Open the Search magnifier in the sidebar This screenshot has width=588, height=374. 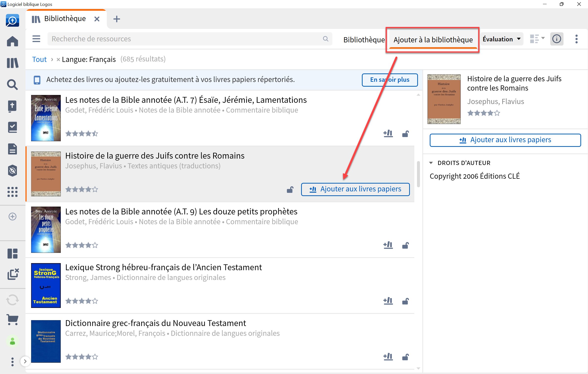pos(12,84)
